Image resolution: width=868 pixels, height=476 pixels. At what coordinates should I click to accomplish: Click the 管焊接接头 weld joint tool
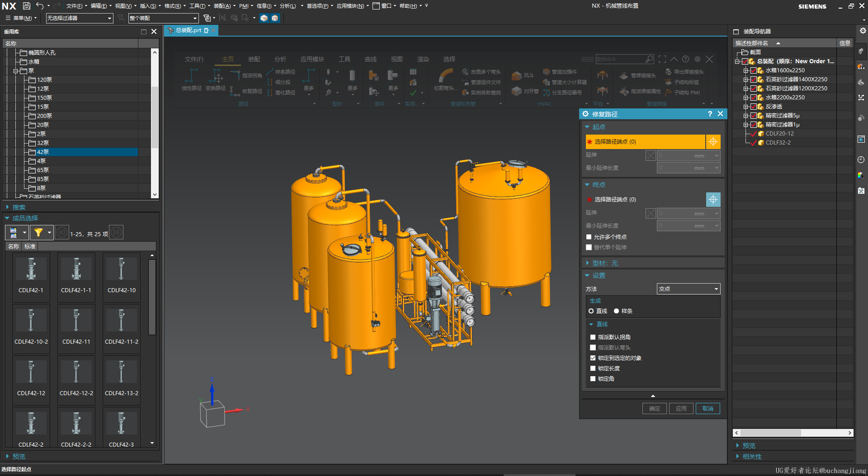(637, 75)
